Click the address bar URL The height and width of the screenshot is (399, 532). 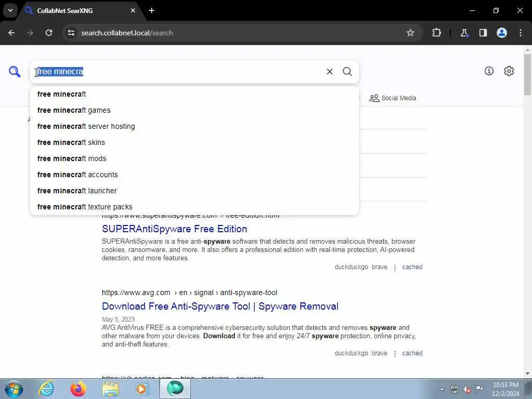pyautogui.click(x=127, y=33)
